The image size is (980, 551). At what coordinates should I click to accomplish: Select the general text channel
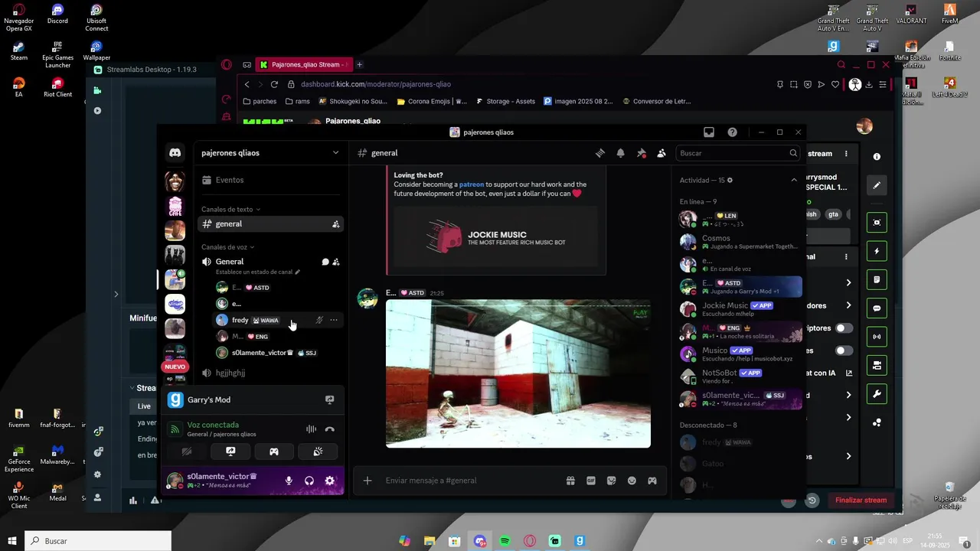[x=270, y=224]
